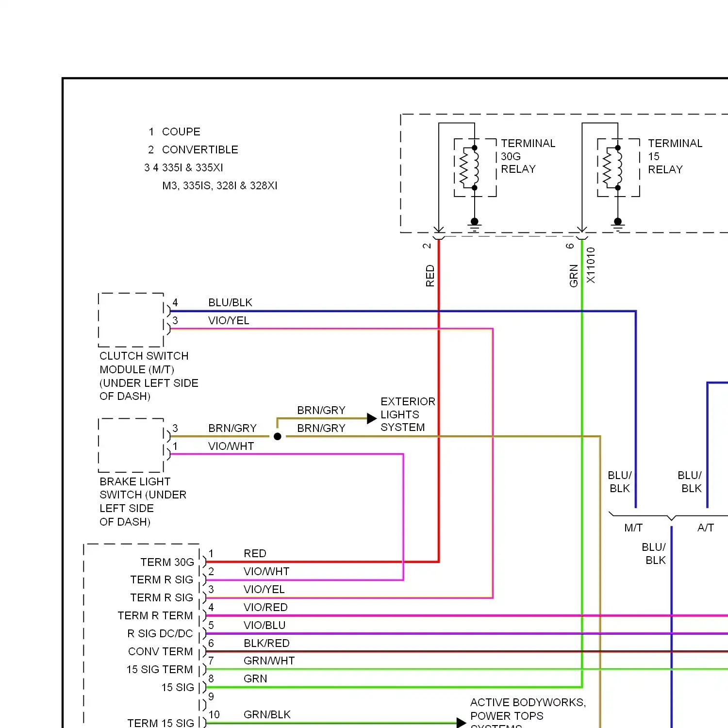Select the 'M/T' transmission label
Viewport: 728px width, 728px height.
coord(633,528)
